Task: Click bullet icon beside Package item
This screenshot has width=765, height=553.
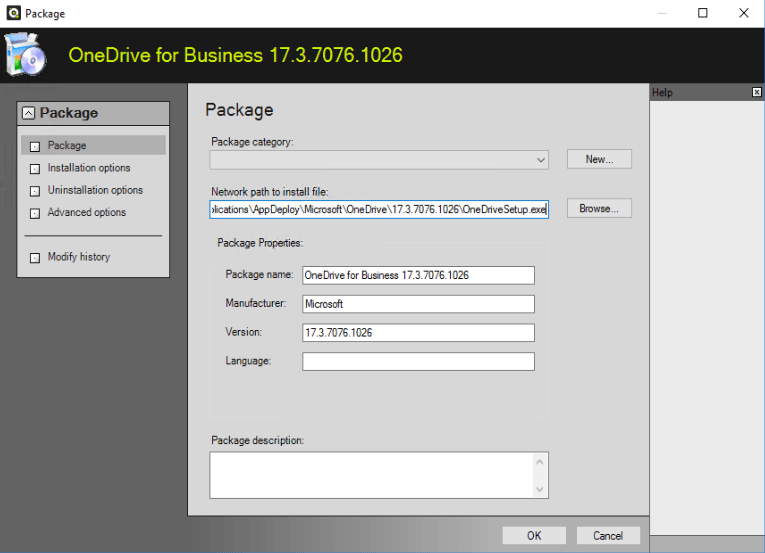Action: coord(35,146)
